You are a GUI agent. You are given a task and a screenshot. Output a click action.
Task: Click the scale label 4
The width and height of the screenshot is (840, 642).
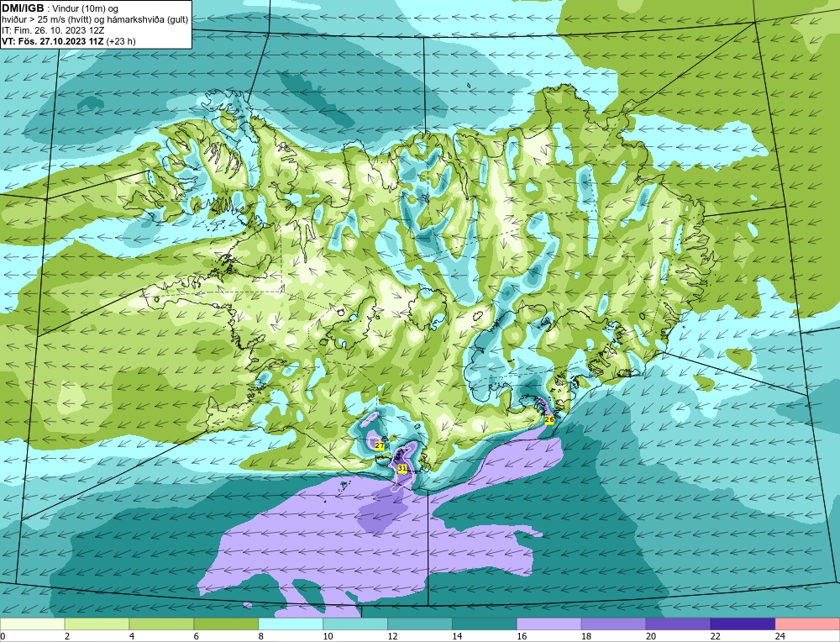click(x=132, y=636)
